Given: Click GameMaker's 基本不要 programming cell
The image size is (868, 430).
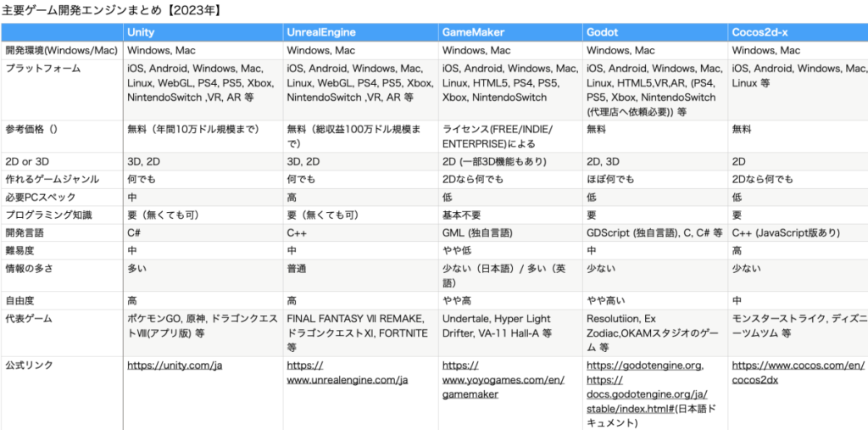Looking at the screenshot, I should coord(510,215).
